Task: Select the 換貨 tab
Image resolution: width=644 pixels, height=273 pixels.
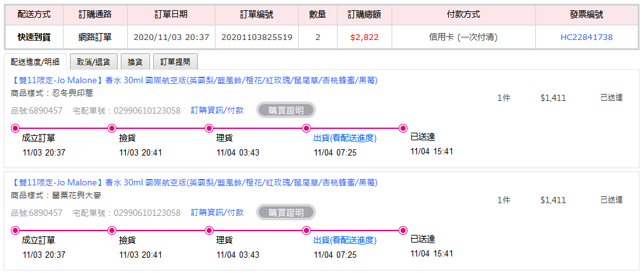Action: tap(135, 62)
